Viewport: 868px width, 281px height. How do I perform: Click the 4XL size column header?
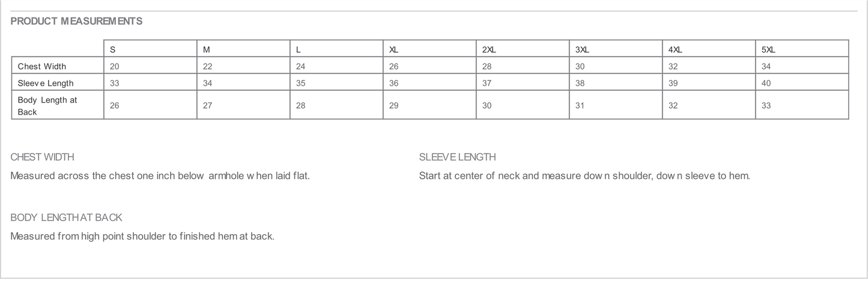[x=675, y=50]
